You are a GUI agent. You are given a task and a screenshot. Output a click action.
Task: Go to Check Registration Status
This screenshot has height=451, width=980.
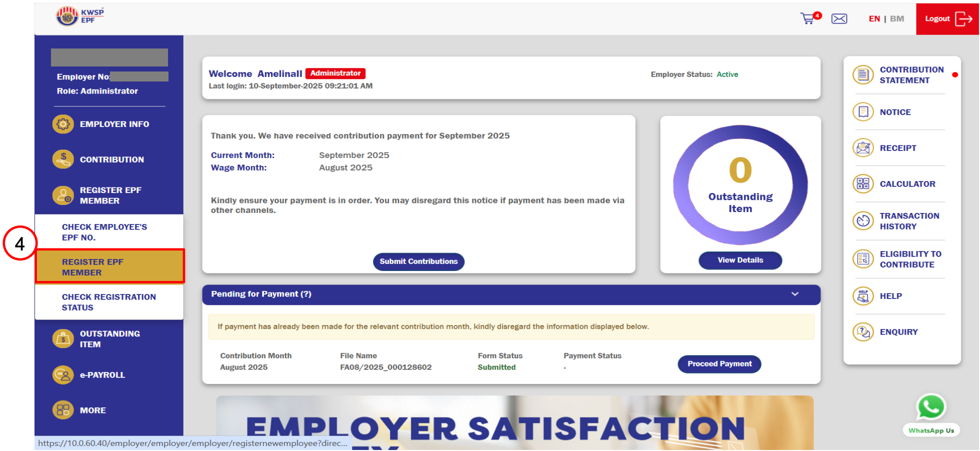pos(108,302)
